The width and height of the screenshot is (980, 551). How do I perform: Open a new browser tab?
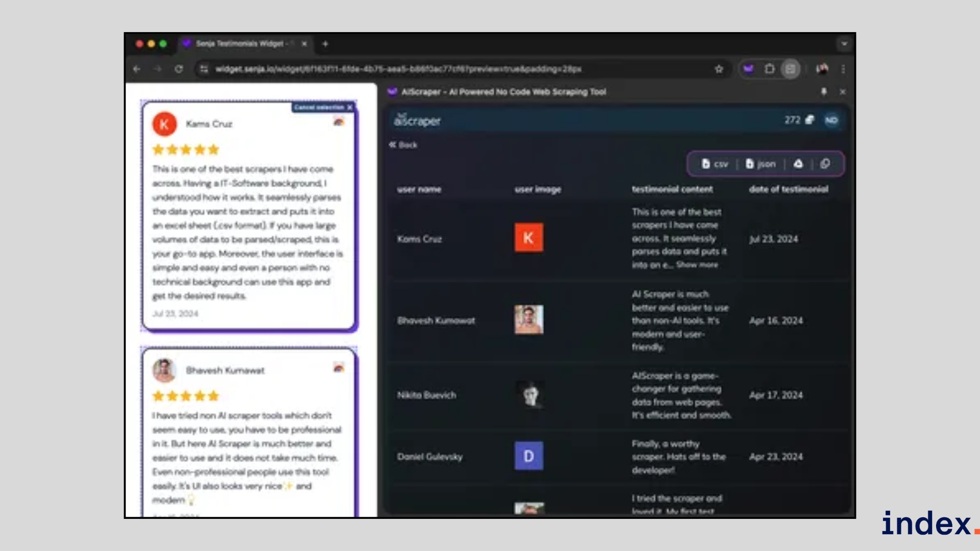(x=325, y=44)
